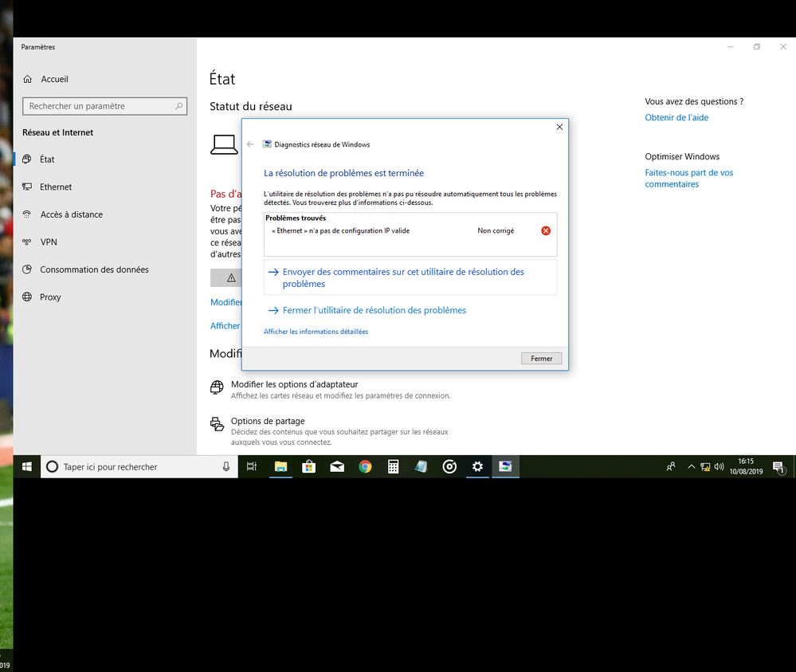Click the network status tray icon

tap(705, 467)
